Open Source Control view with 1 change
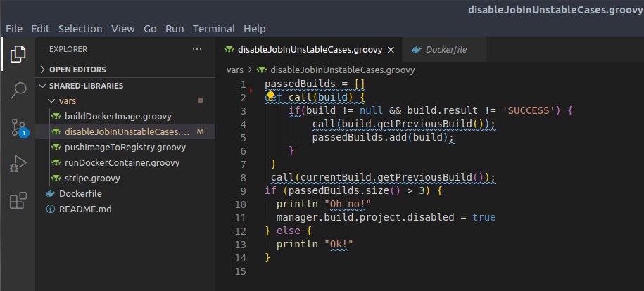Image resolution: width=644 pixels, height=291 pixels. (18, 128)
